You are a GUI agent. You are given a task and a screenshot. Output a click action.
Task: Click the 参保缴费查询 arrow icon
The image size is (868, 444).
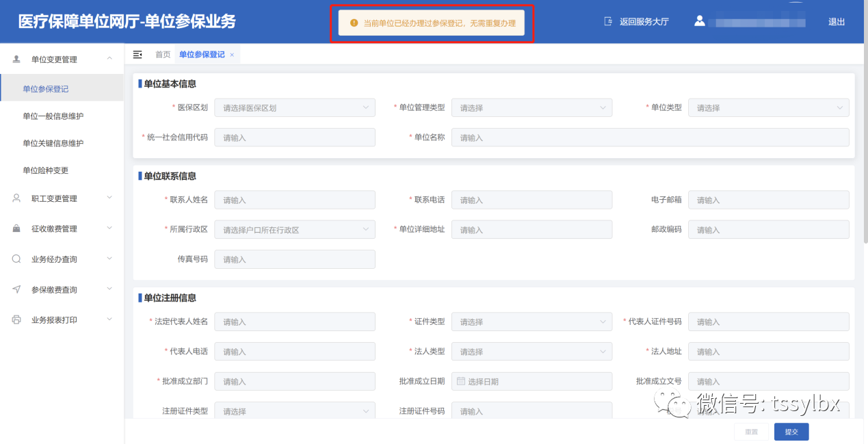tap(16, 289)
